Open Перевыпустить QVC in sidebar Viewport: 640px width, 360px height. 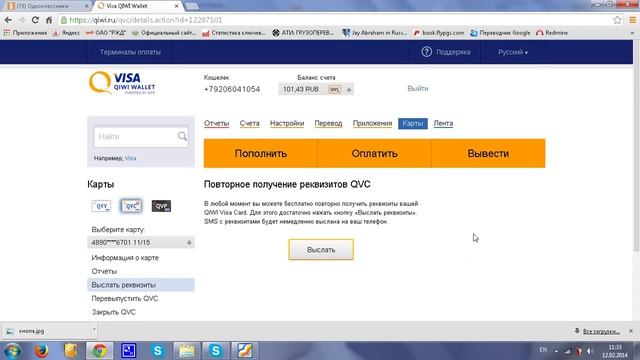point(125,298)
